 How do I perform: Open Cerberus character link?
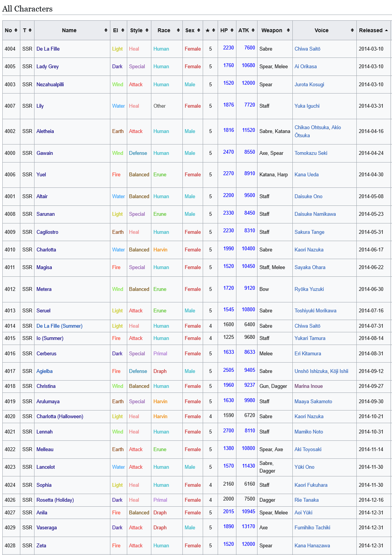point(46,353)
